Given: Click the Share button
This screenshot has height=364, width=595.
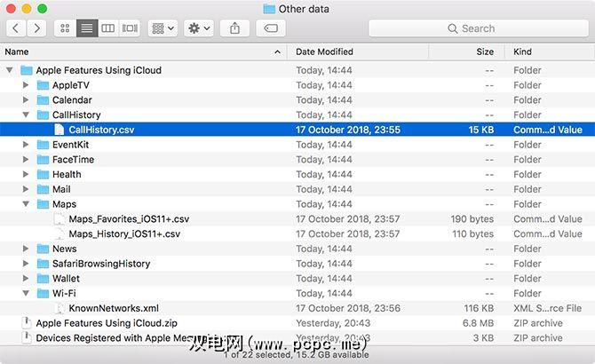Looking at the screenshot, I should click(234, 28).
